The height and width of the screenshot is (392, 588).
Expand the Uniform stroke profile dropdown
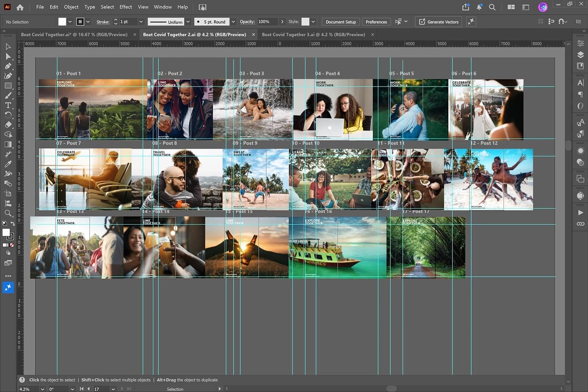(188, 22)
